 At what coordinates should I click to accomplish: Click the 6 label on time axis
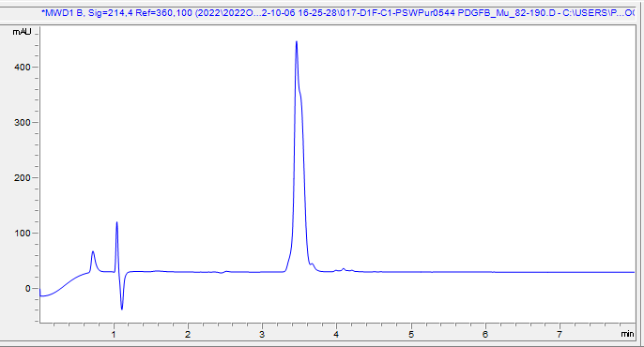[x=485, y=334]
